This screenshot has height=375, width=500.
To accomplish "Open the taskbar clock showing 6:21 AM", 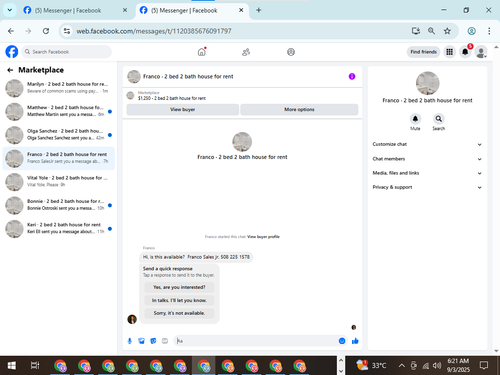I will 458,365.
